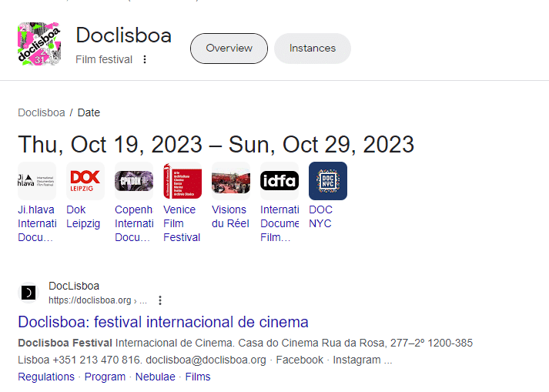The width and height of the screenshot is (549, 392).
Task: Open the Ji.hlava festival logo thumbnail
Action: pyautogui.click(x=37, y=181)
